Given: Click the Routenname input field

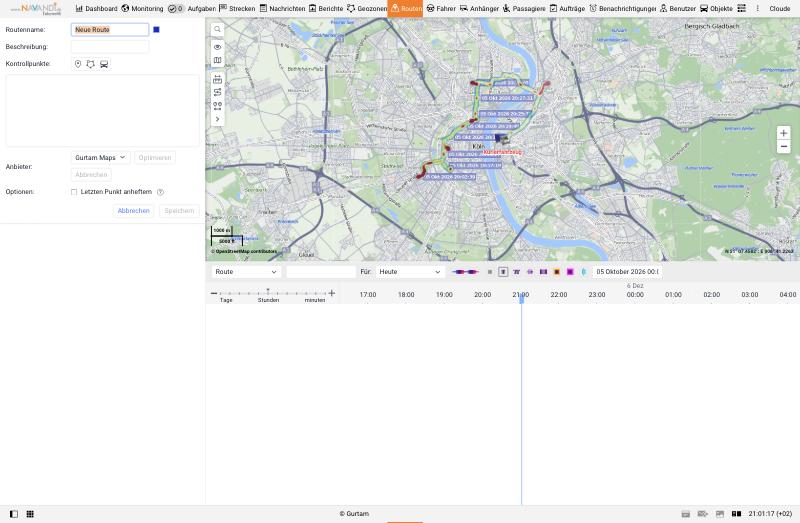Looking at the screenshot, I should (110, 30).
